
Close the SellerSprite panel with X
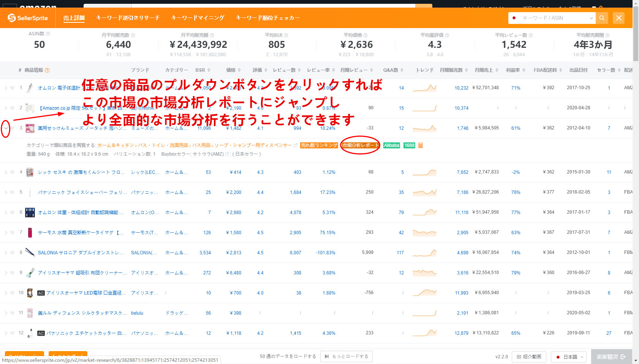click(618, 18)
